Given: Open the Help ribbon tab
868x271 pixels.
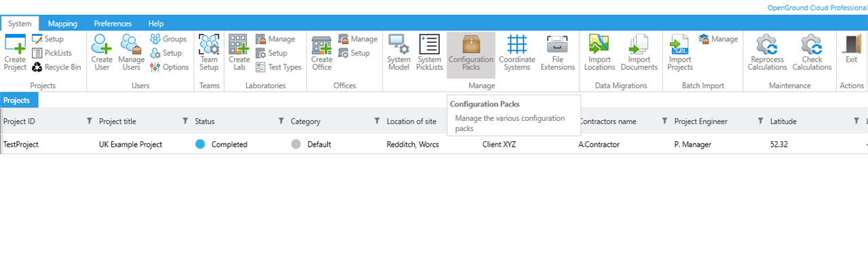Looking at the screenshot, I should 156,23.
